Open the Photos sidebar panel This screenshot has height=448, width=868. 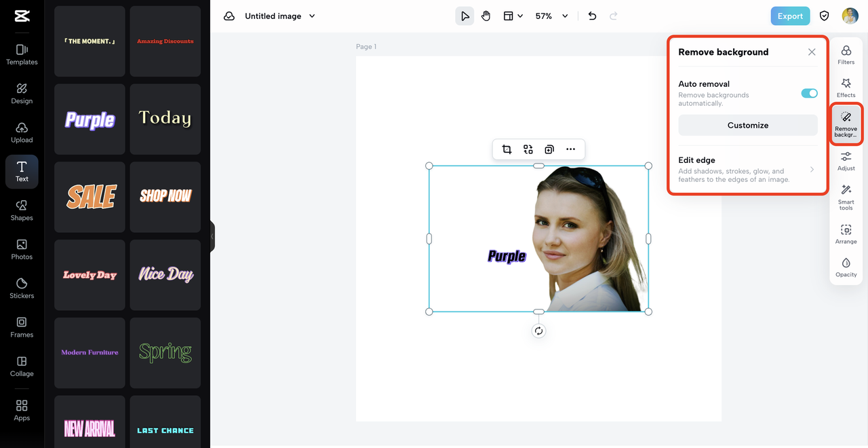pos(22,249)
